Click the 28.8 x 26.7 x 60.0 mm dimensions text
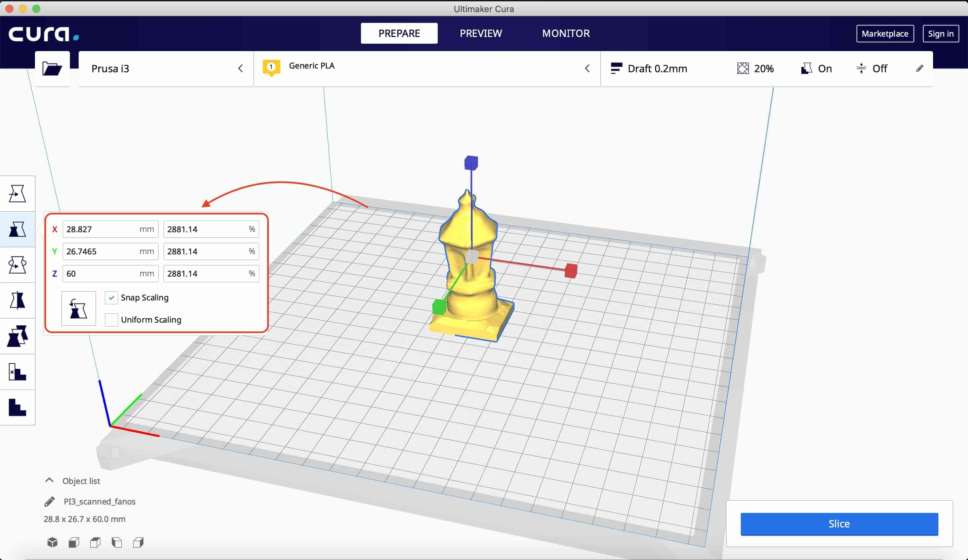The width and height of the screenshot is (968, 560). 84,519
